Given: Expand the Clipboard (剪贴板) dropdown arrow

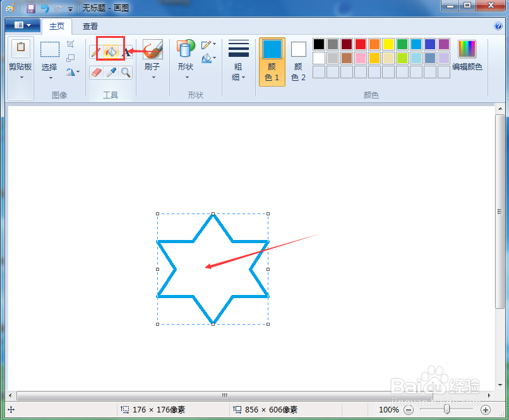Looking at the screenshot, I should coord(21,78).
